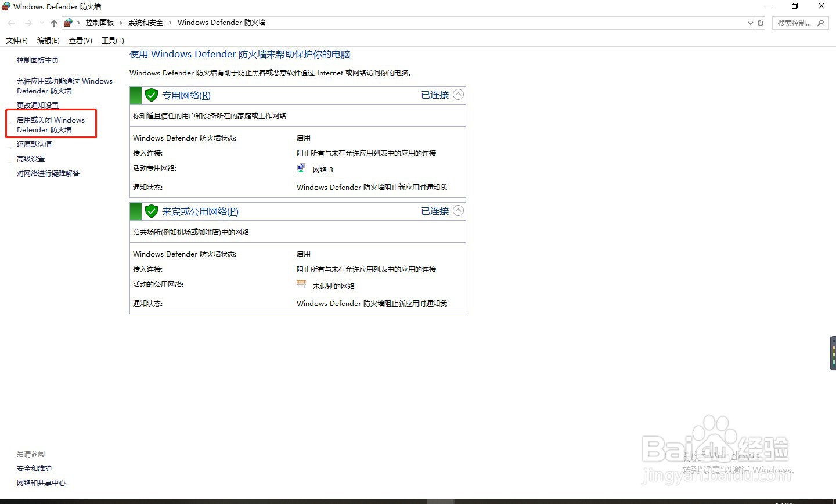This screenshot has width=836, height=504.
Task: Open 允许应用或功能通过 Windows Defender 防火墙
Action: click(x=64, y=86)
